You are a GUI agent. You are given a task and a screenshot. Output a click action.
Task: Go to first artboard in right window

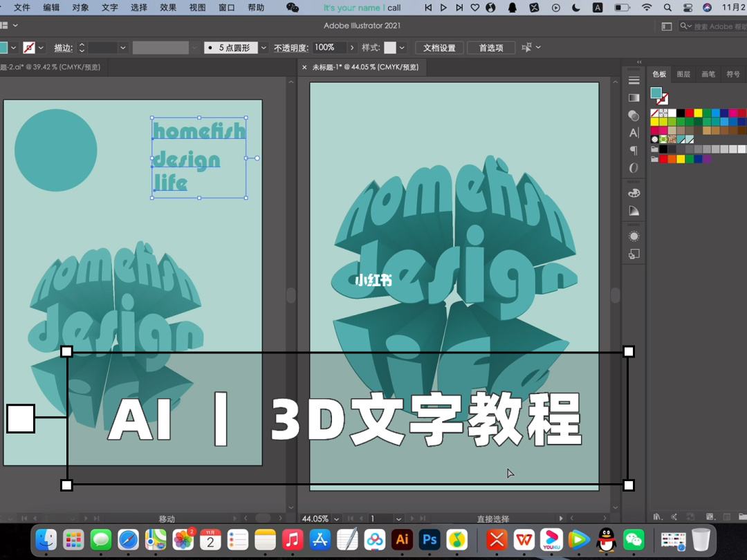point(351,518)
